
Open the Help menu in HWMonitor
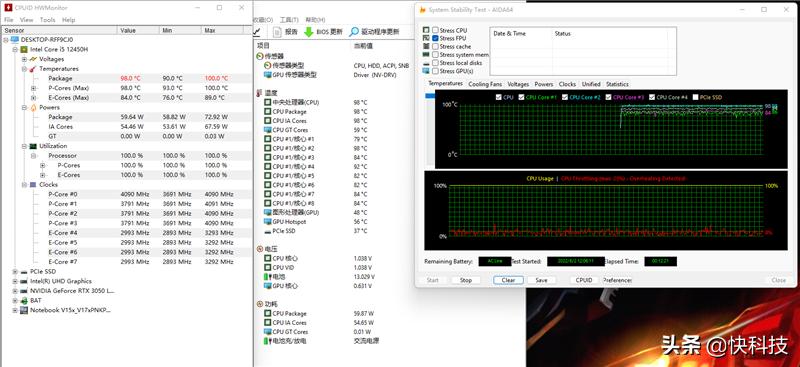point(68,20)
